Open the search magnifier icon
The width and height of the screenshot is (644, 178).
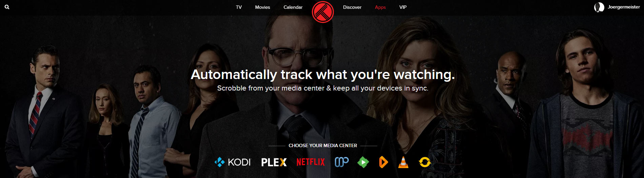pyautogui.click(x=7, y=7)
